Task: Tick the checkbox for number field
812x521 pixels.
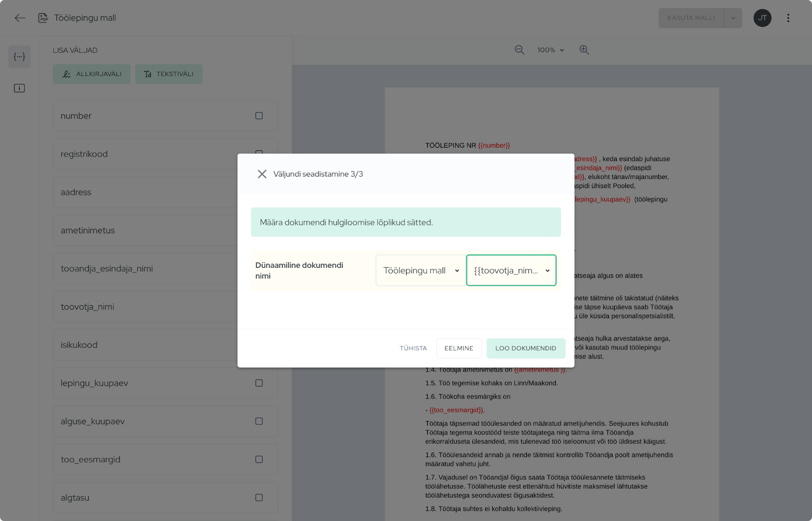Action: pyautogui.click(x=259, y=116)
